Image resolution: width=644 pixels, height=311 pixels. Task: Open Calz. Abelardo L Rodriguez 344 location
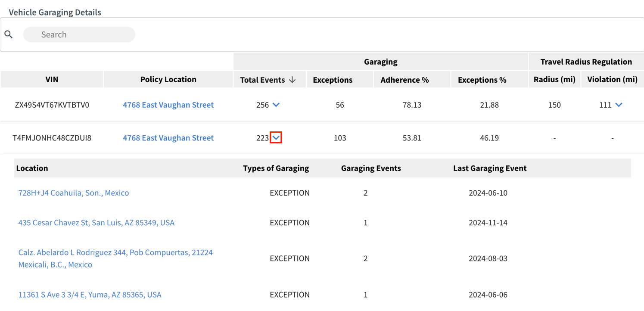pyautogui.click(x=115, y=258)
